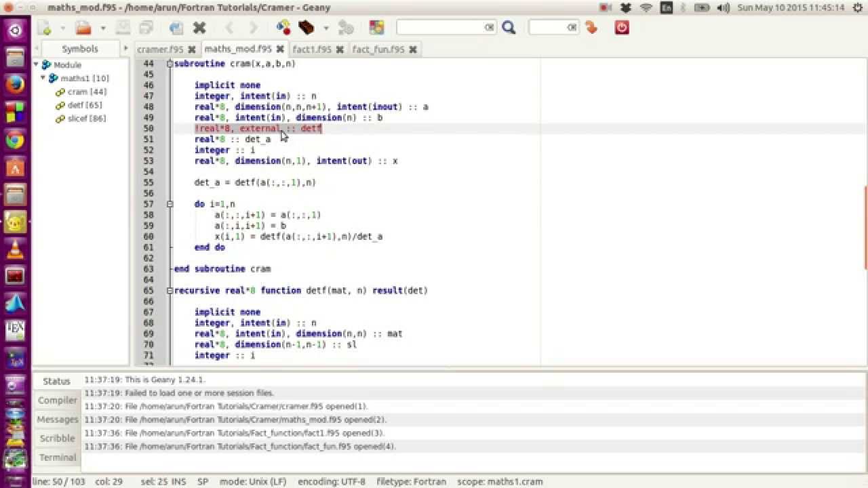Switch to the maths_mod.f95 tab
Screen dimensions: 868x488
(x=238, y=49)
